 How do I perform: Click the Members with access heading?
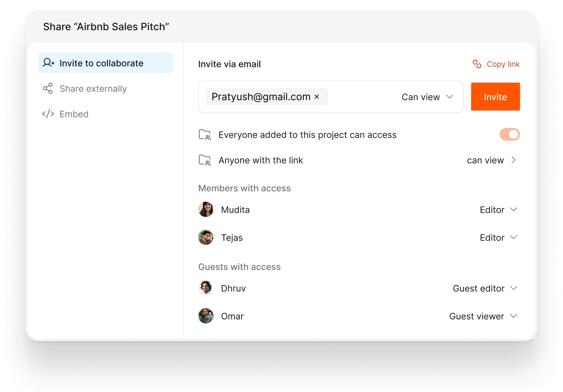244,188
